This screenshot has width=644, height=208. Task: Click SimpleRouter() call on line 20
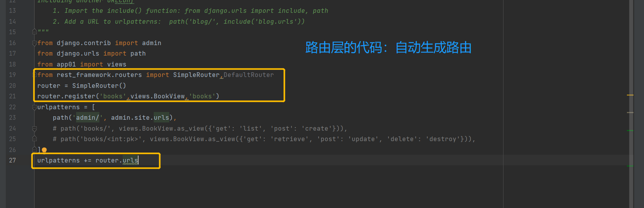(99, 86)
